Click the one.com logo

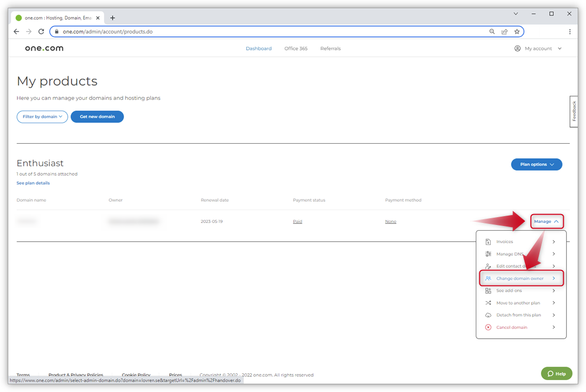pyautogui.click(x=44, y=48)
